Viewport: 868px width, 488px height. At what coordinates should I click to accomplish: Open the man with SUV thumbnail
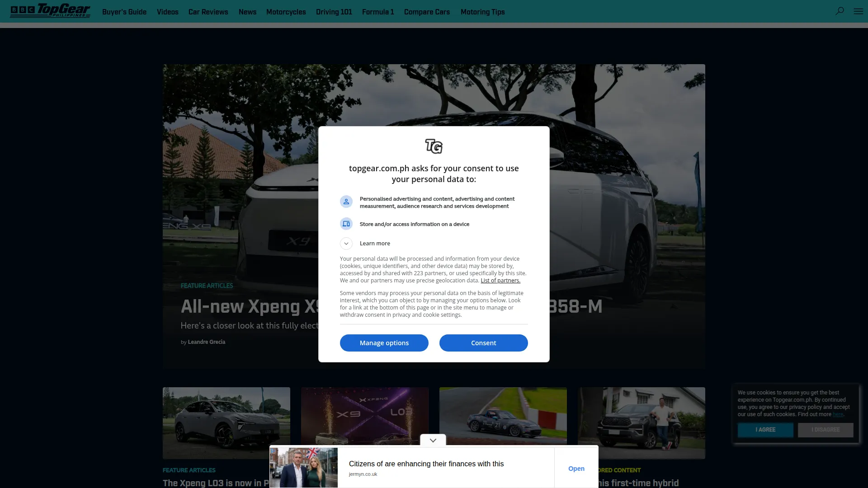pyautogui.click(x=642, y=423)
